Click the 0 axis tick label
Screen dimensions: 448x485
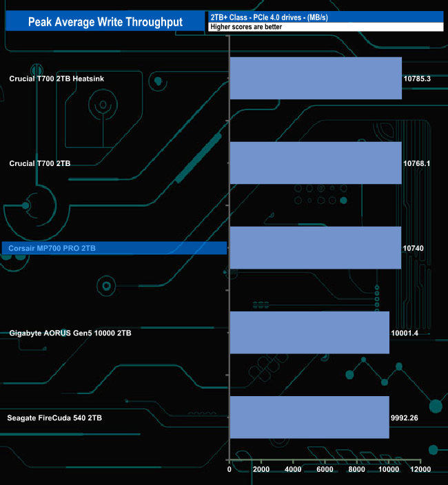[230, 469]
